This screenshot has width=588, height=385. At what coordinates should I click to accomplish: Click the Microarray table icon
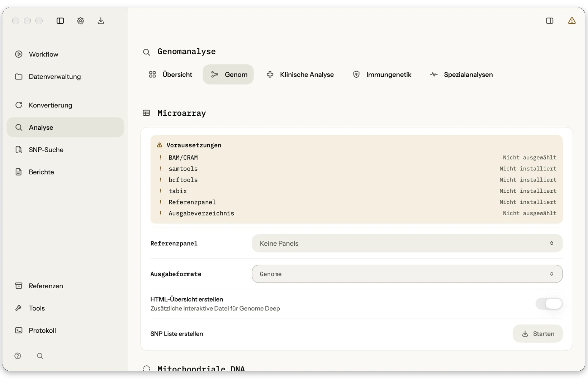coord(146,113)
